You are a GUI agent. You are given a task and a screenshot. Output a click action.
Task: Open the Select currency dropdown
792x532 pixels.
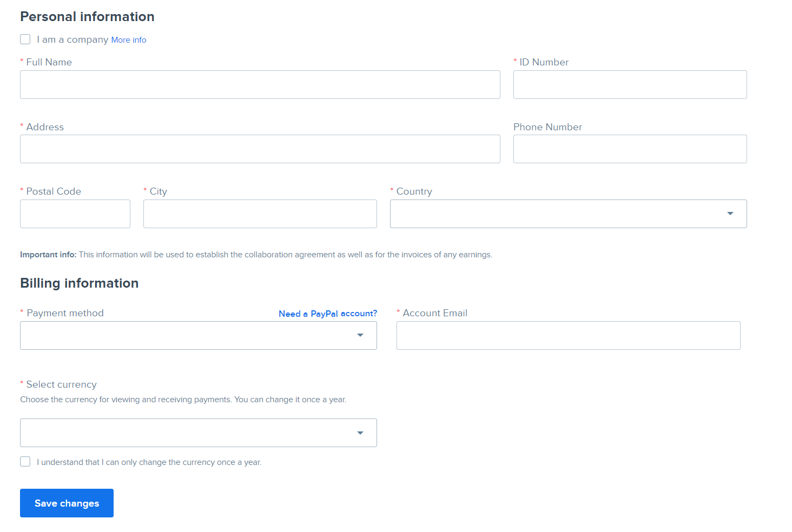coord(199,433)
